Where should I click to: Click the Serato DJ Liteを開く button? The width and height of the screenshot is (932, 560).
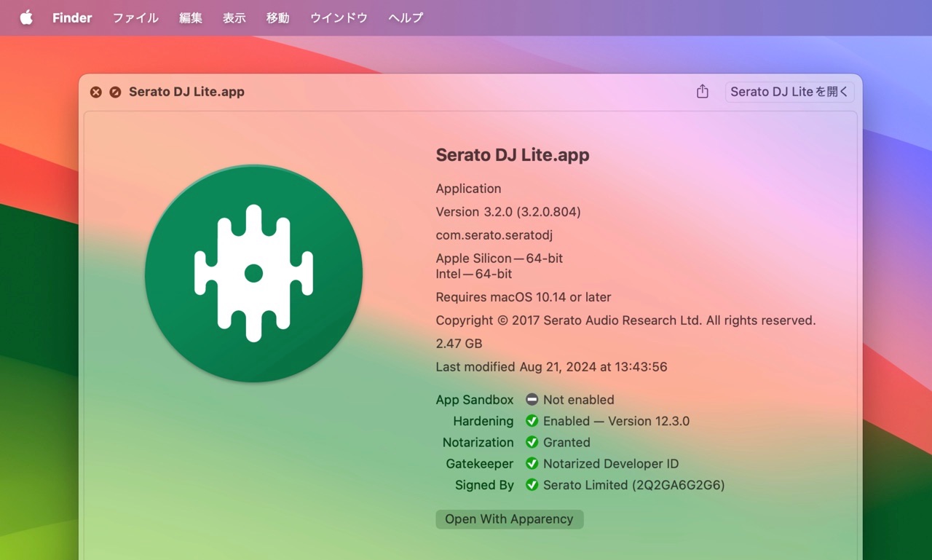pos(789,92)
